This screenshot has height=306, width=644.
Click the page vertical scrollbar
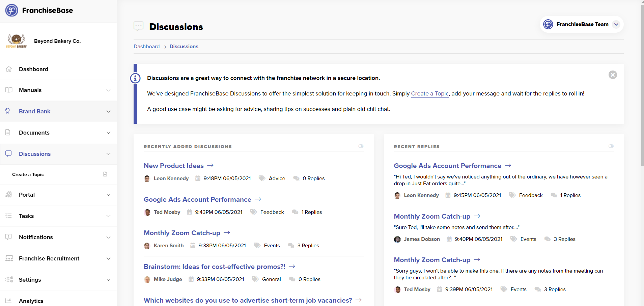tap(642, 84)
